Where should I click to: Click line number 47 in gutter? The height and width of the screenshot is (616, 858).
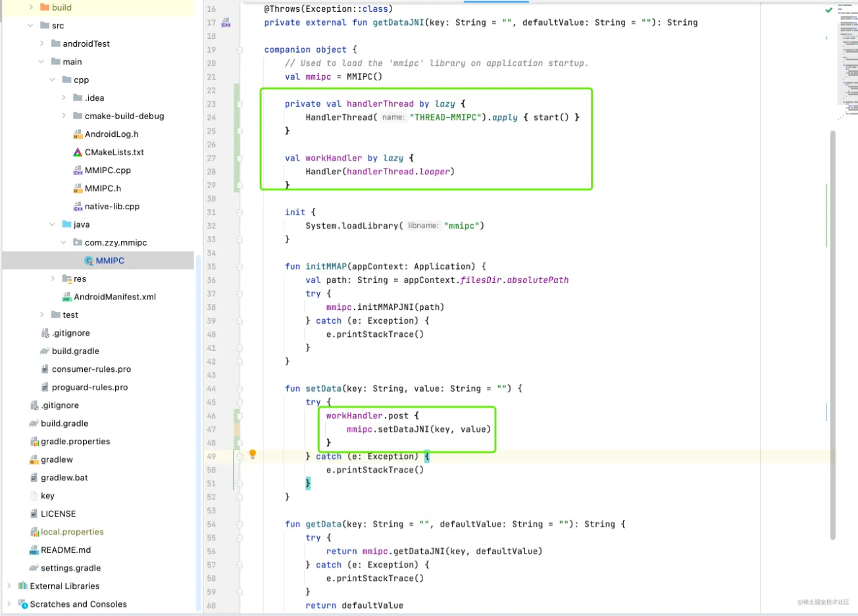(x=211, y=430)
